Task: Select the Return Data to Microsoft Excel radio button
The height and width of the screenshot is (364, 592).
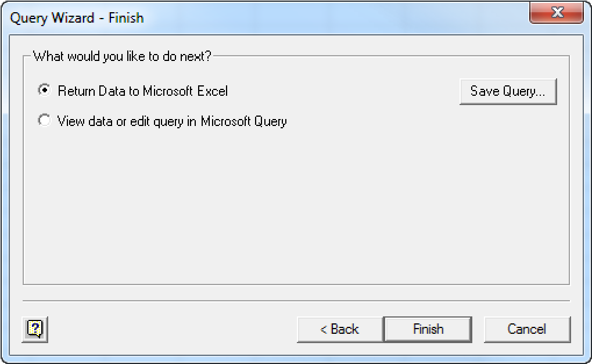Action: 44,91
